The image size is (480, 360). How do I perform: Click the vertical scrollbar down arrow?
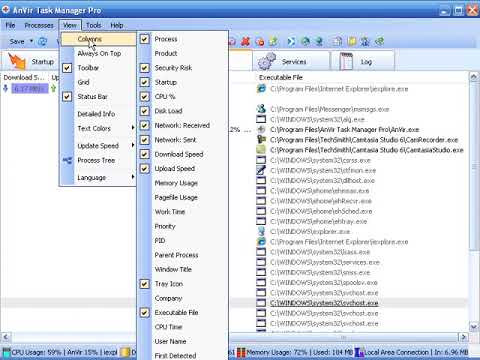[x=474, y=327]
